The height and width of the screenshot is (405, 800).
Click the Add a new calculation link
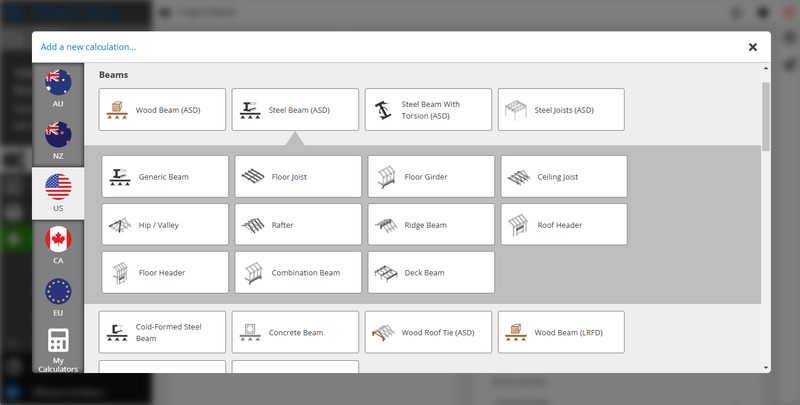click(x=88, y=47)
